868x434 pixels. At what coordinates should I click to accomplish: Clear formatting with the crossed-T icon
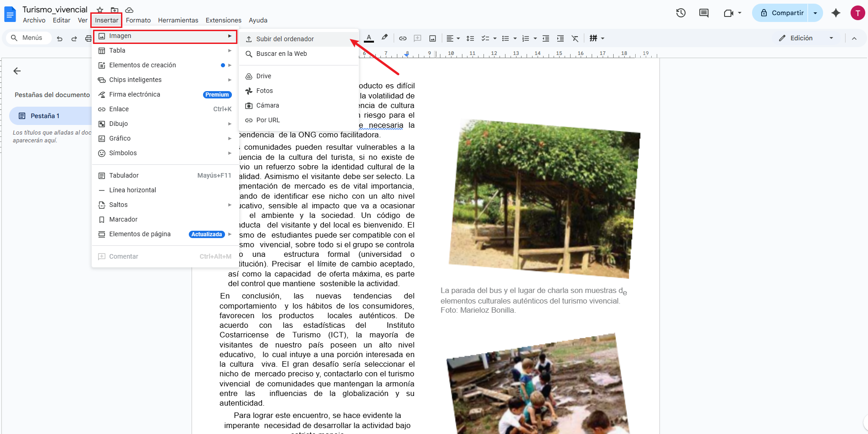[575, 38]
